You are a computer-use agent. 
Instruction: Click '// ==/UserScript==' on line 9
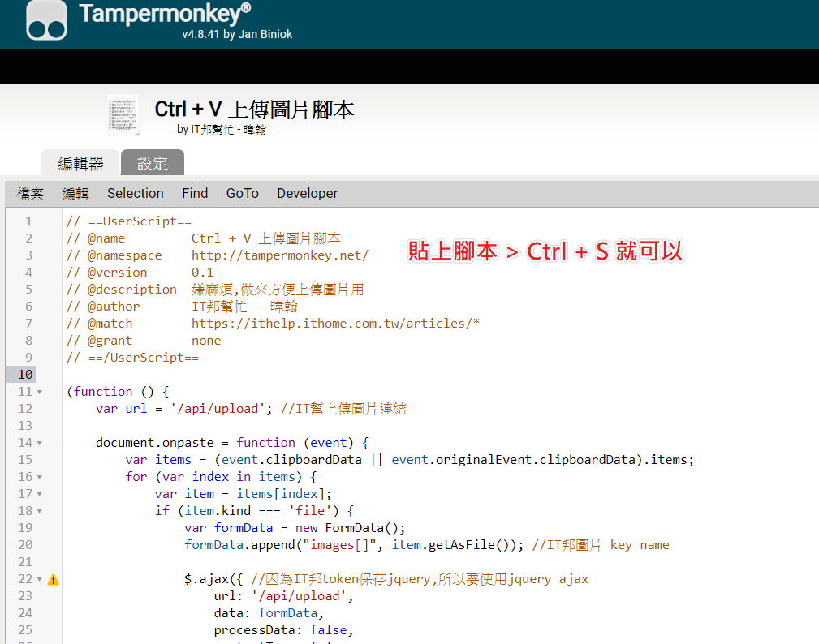[132, 358]
